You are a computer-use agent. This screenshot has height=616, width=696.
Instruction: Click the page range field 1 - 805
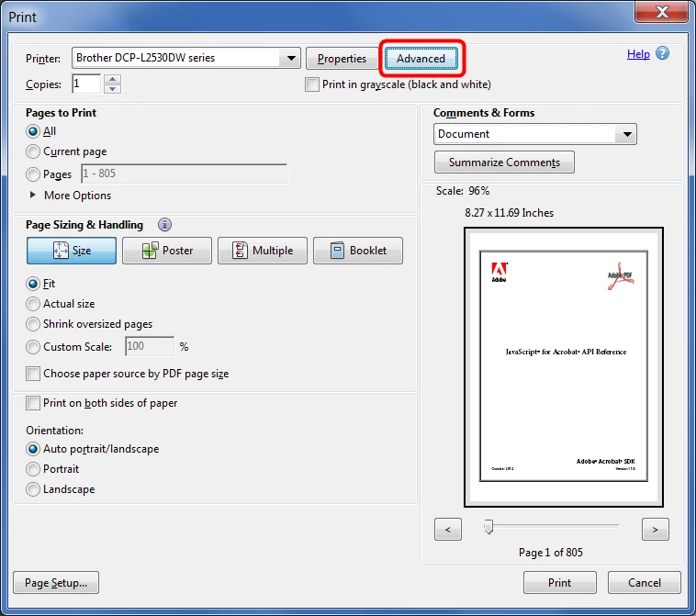click(185, 174)
